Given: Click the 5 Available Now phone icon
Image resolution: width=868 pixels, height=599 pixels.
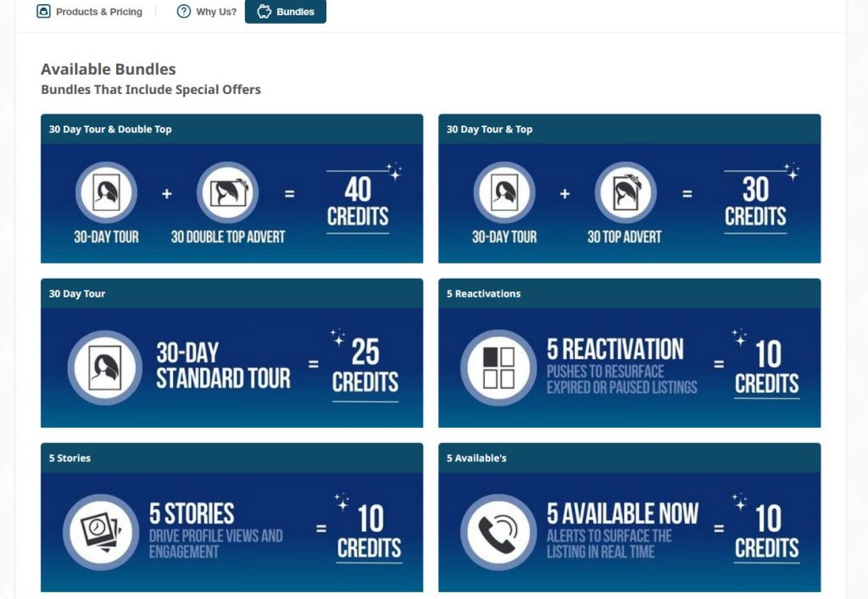Looking at the screenshot, I should coord(498,532).
